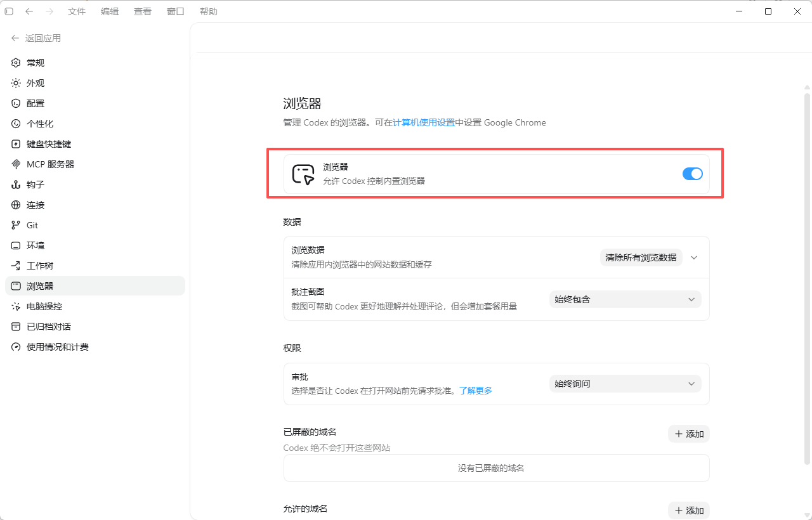Click the vertical scrollbar on the right

(x=807, y=279)
